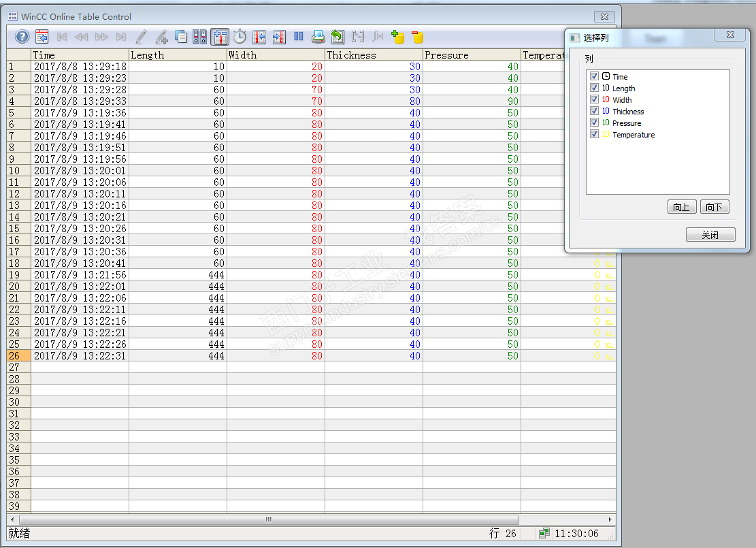Click the Print icon
Viewport: 756px width, 548px height.
pyautogui.click(x=318, y=37)
